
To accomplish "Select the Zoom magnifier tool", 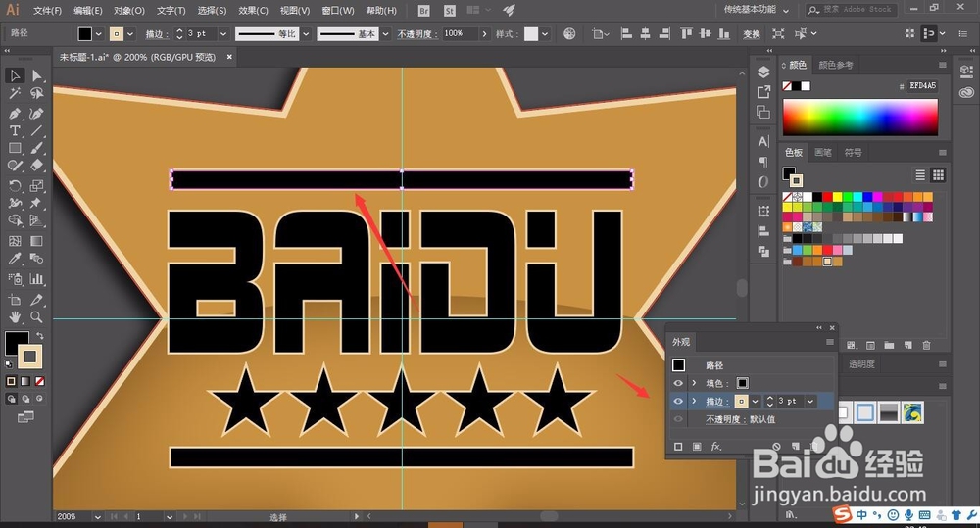I will pos(37,316).
